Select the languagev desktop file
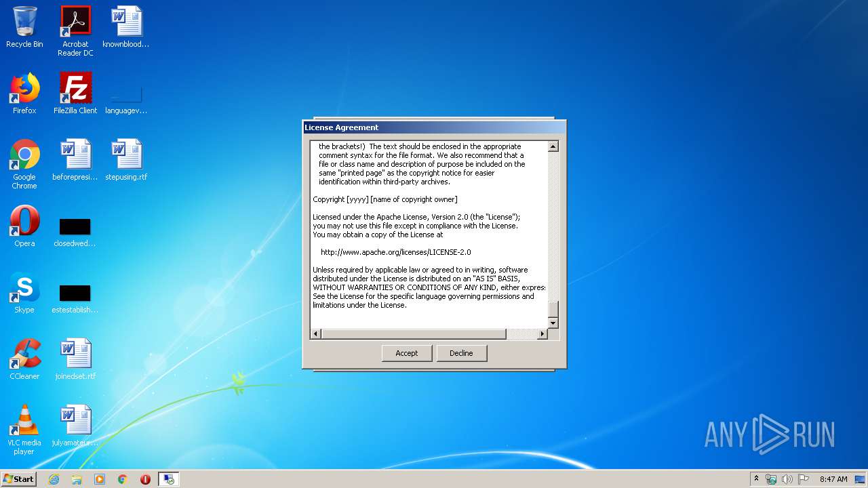Image resolution: width=868 pixels, height=488 pixels. 126,99
